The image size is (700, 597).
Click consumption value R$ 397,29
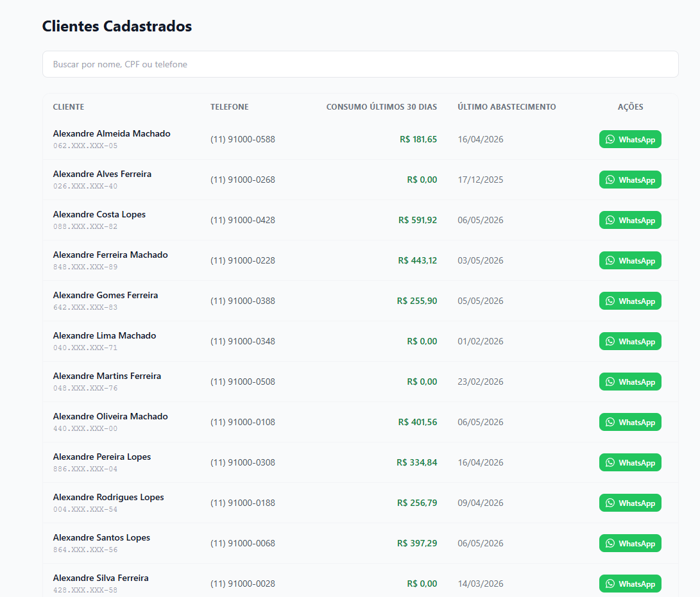coord(417,543)
